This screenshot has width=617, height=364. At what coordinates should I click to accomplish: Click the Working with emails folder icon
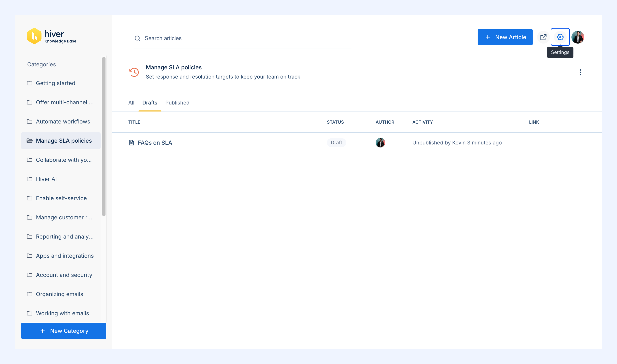(x=29, y=313)
